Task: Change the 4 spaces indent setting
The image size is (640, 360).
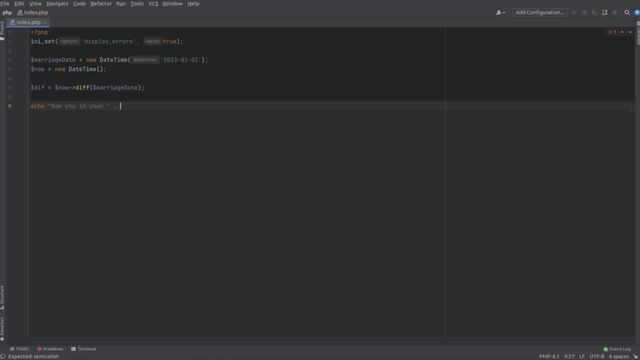Action: 618,357
